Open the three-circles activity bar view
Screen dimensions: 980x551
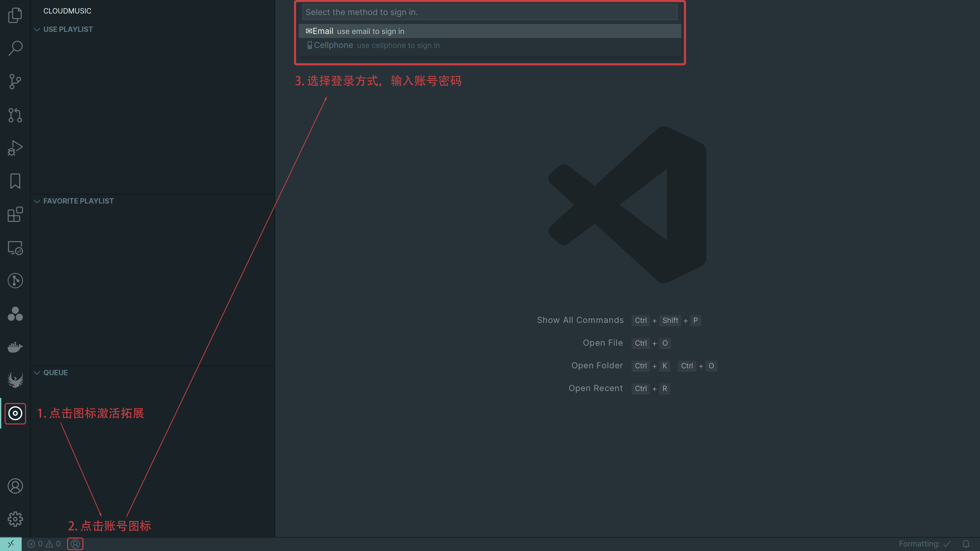(15, 314)
